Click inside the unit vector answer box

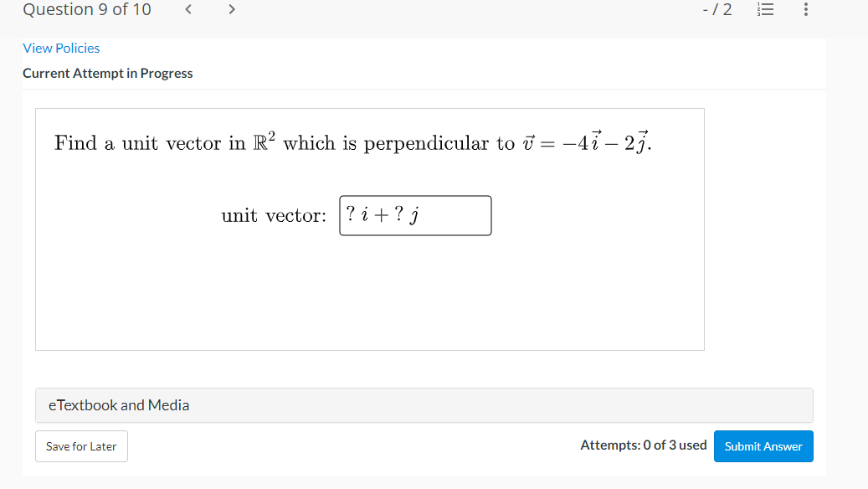pyautogui.click(x=415, y=215)
